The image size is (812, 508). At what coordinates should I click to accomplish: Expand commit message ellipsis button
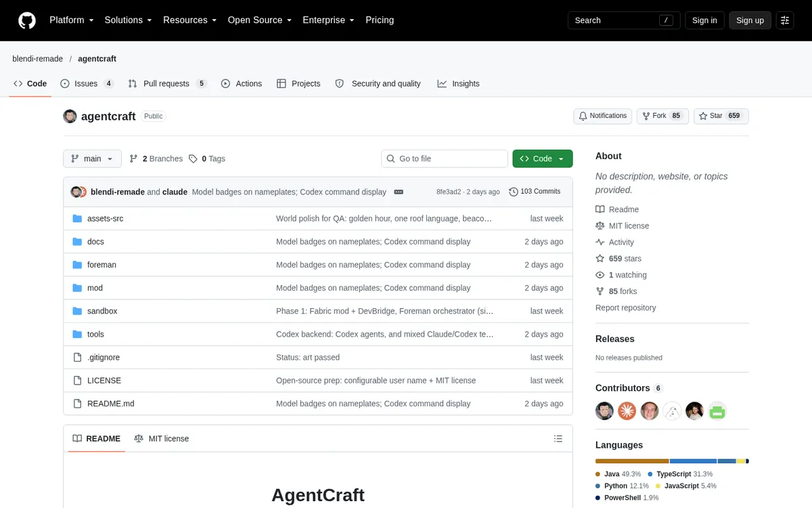399,192
